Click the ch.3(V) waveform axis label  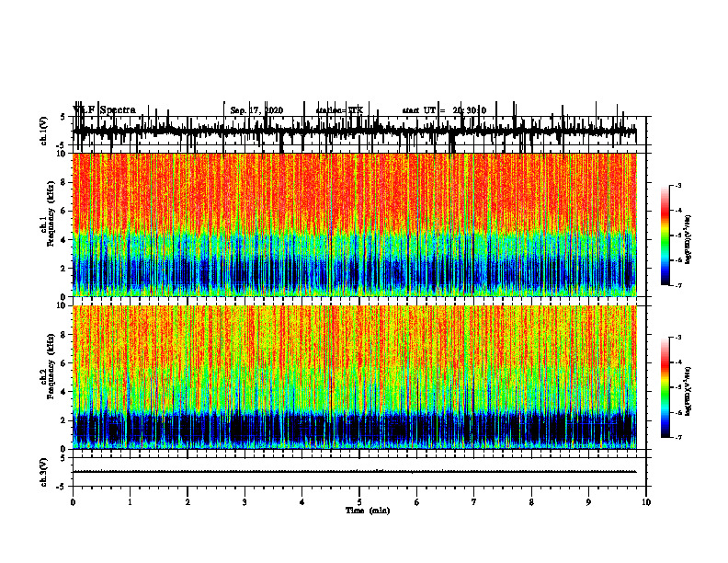click(x=44, y=472)
